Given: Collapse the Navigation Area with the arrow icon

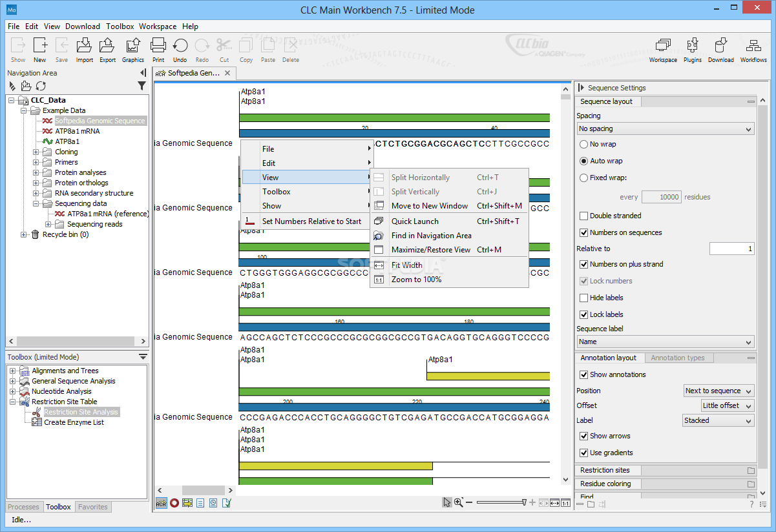Looking at the screenshot, I should 143,73.
